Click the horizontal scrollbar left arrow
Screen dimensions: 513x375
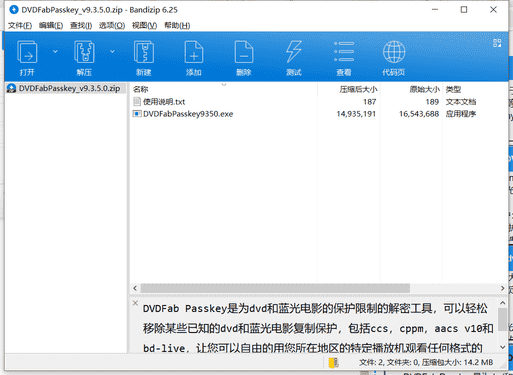135,288
